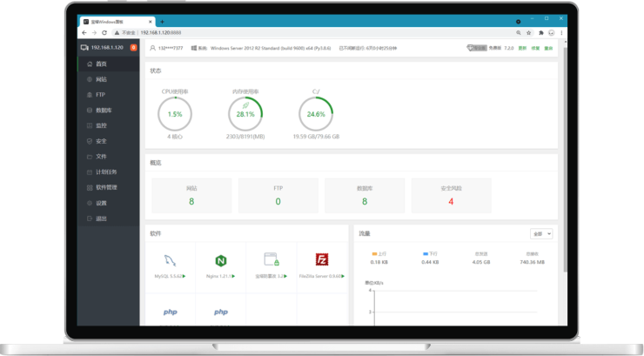Click the page vertical scrollbar
The image size is (644, 356).
(x=565, y=159)
